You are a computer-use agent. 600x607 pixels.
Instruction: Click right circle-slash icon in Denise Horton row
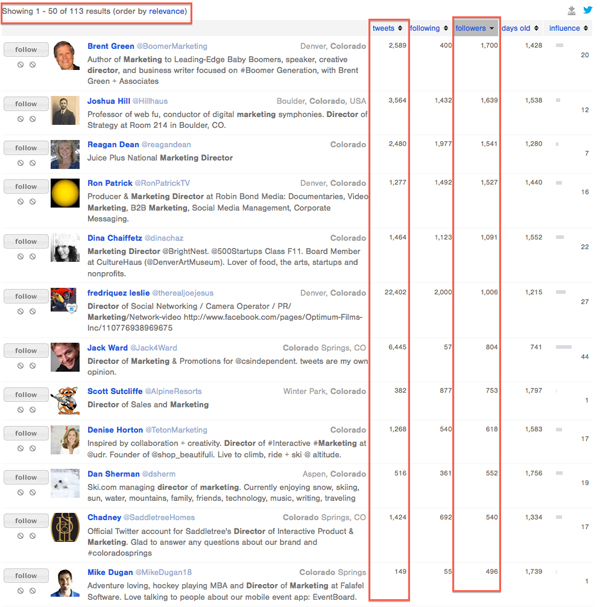33,449
